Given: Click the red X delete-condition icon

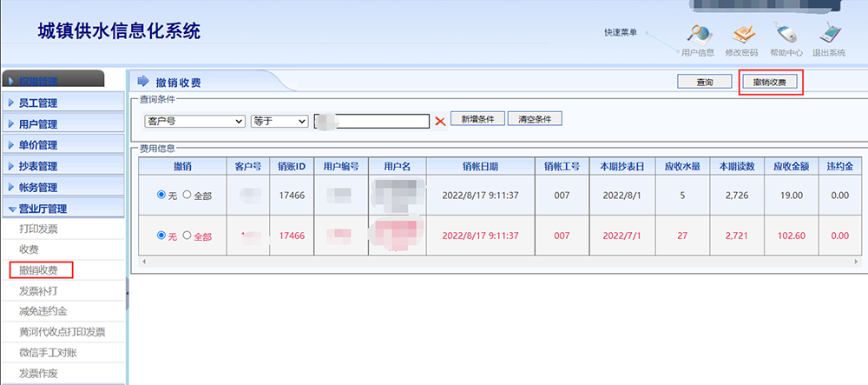Looking at the screenshot, I should point(440,122).
